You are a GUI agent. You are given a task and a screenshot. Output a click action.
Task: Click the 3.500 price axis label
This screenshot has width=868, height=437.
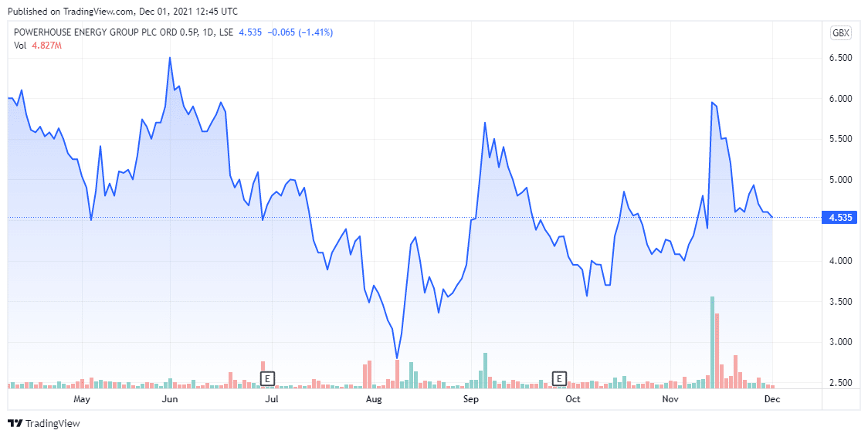tap(839, 301)
